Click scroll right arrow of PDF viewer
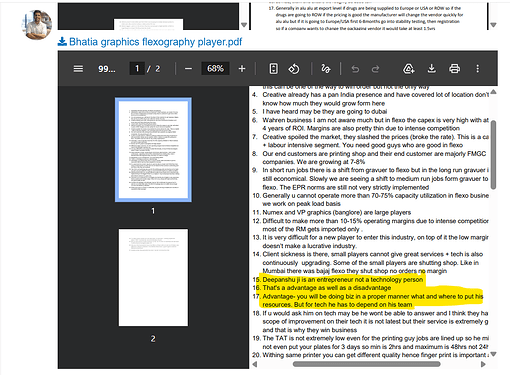This screenshot has height=375, width=510. [483, 364]
